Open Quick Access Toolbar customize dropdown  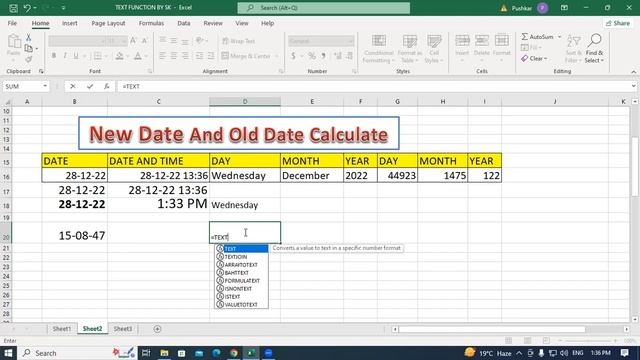tap(63, 8)
